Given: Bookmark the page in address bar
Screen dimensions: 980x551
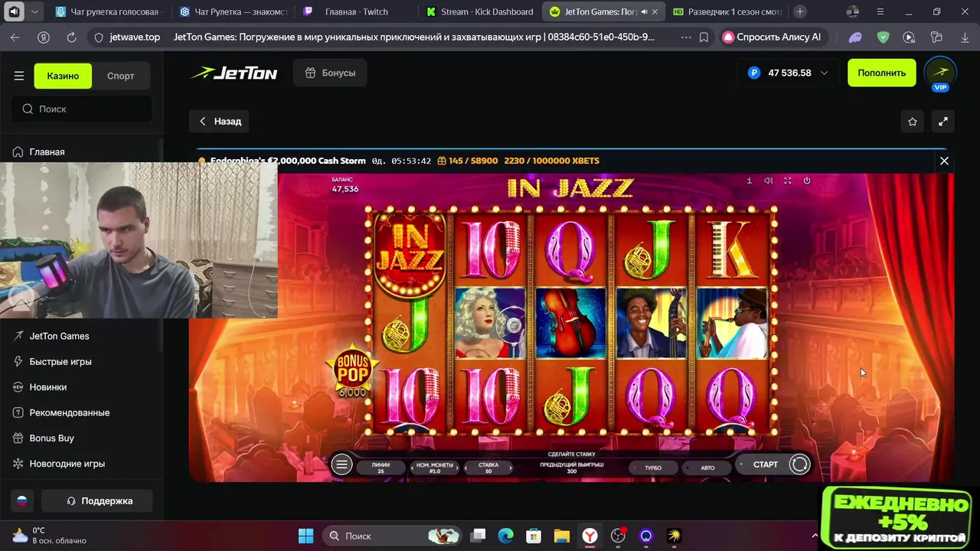Looking at the screenshot, I should click(x=704, y=37).
